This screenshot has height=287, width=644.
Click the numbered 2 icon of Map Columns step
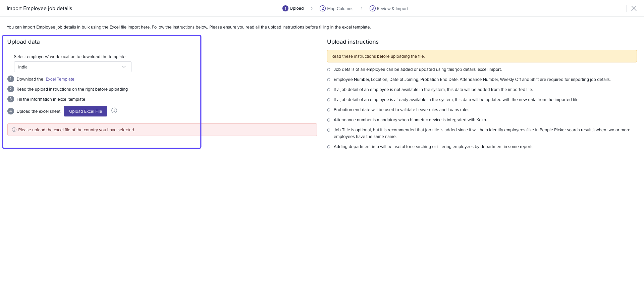322,8
